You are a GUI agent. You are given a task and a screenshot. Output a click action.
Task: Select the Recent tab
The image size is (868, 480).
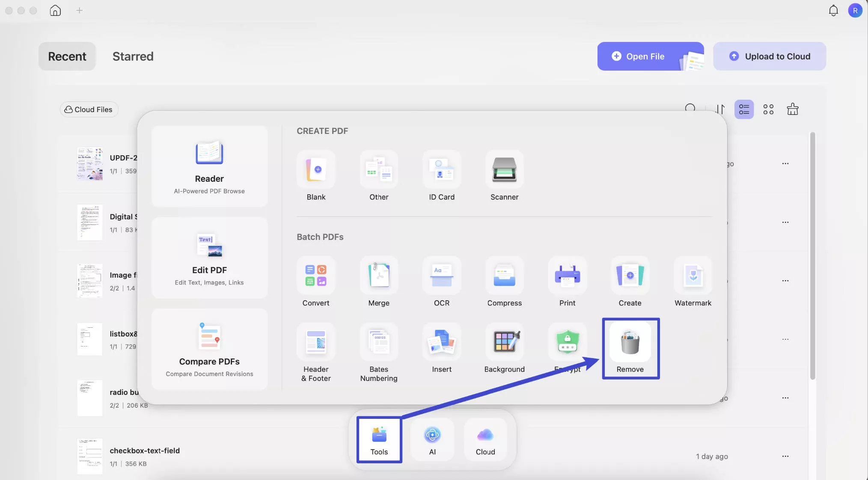[x=67, y=56]
